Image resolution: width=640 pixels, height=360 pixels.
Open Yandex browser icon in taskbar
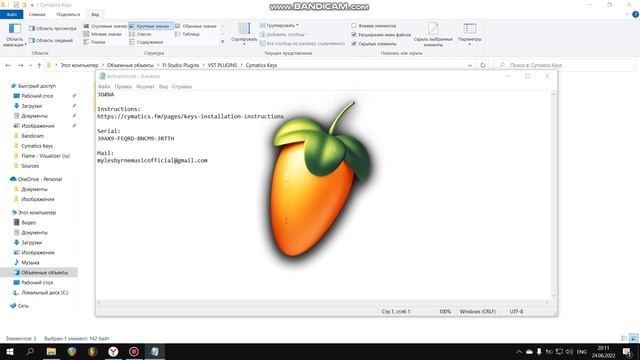click(x=113, y=351)
